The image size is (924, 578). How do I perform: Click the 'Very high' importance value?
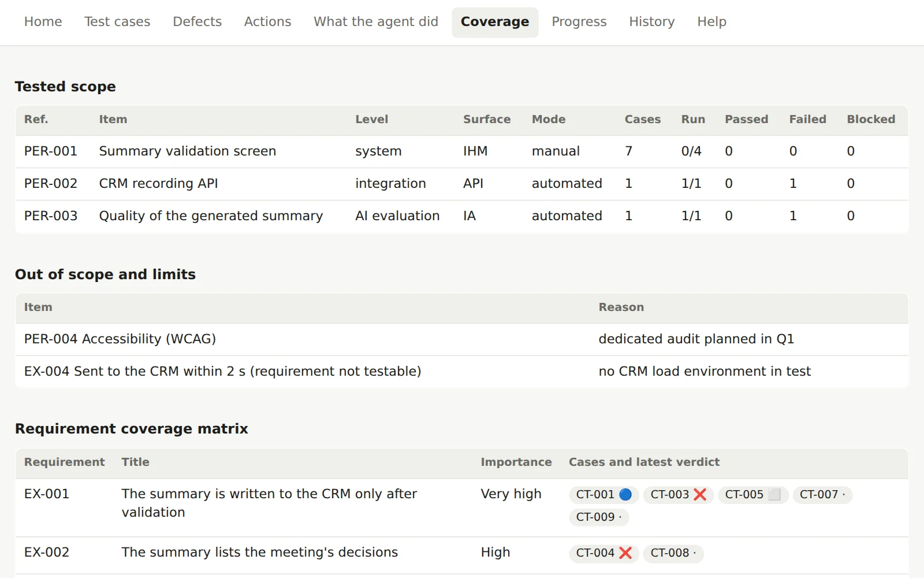511,494
